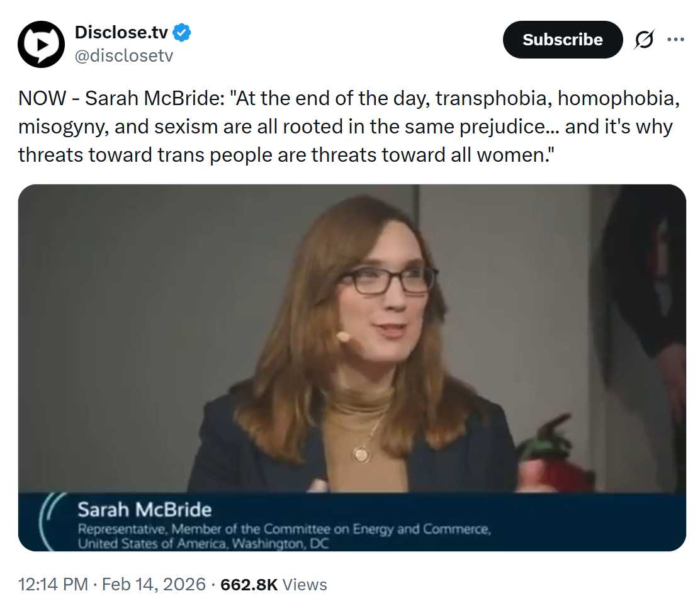Open the three-dot more options menu
The height and width of the screenshot is (613, 700).
675,40
